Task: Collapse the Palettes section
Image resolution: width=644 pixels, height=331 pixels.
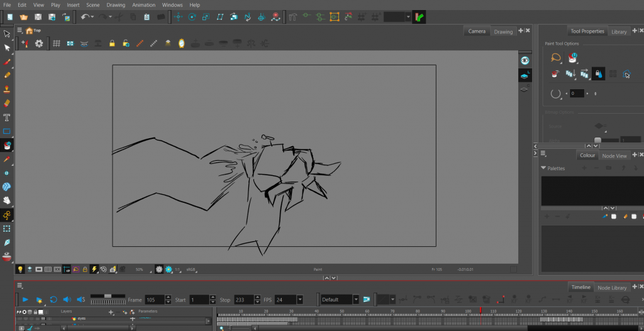Action: 544,168
